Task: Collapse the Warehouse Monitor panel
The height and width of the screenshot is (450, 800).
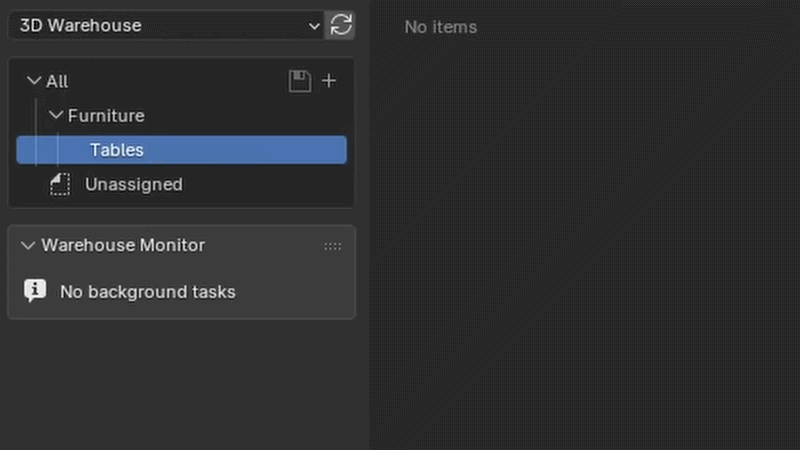Action: pos(28,246)
